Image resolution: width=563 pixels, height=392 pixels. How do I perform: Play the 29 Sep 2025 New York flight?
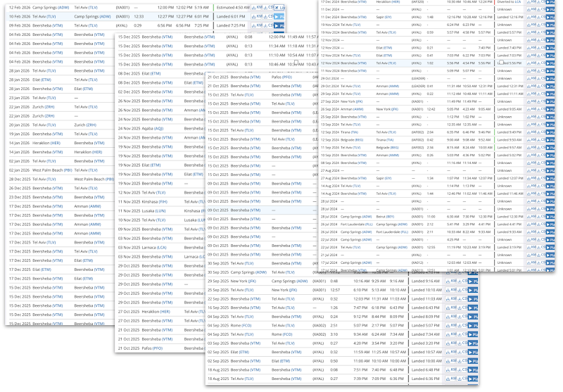pos(472,280)
